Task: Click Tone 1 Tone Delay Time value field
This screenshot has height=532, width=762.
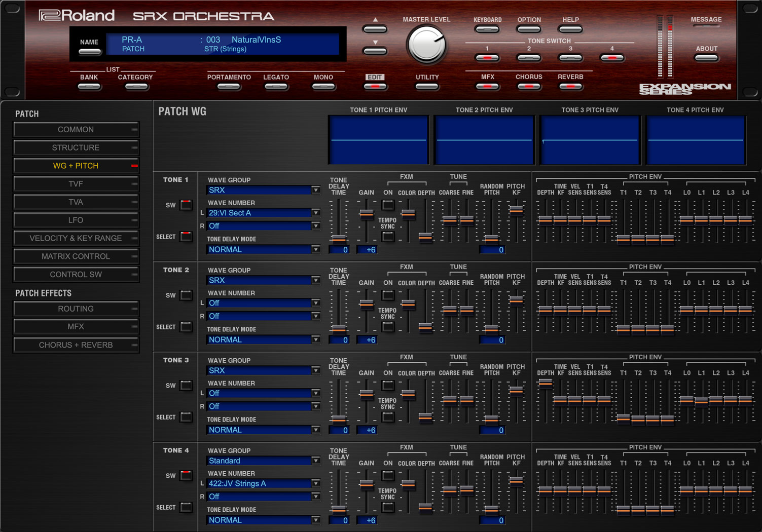Action: pos(339,249)
